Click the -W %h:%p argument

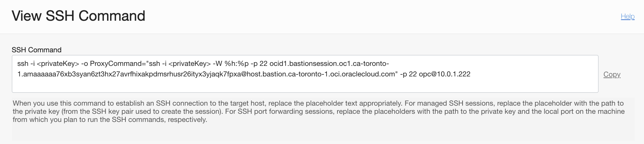coord(231,64)
